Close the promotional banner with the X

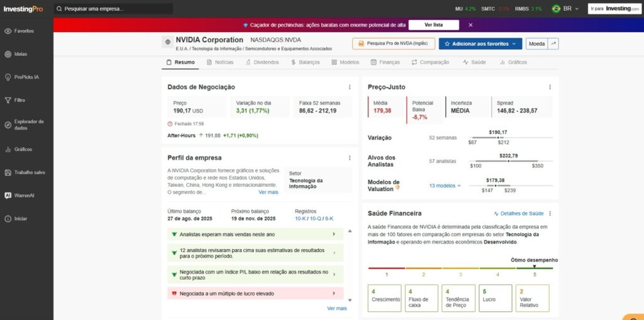(470, 25)
